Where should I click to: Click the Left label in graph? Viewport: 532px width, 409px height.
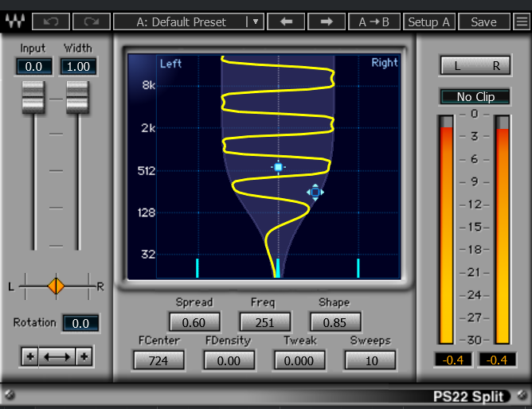[170, 64]
